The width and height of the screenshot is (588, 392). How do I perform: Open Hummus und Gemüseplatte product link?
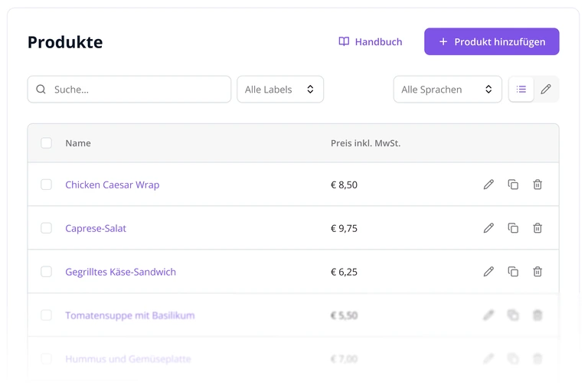[129, 359]
